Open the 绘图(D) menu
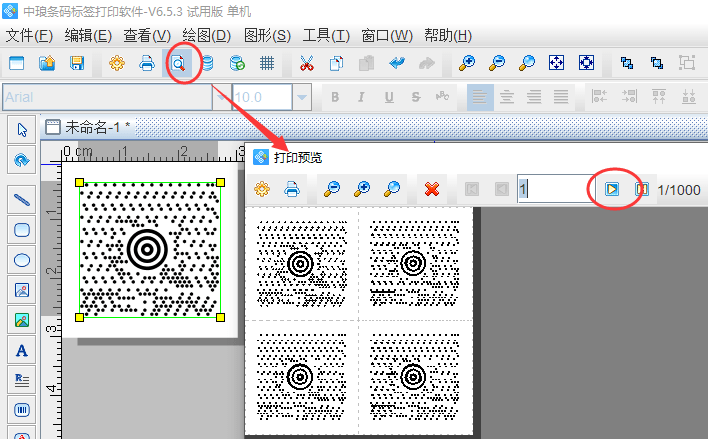 pyautogui.click(x=207, y=35)
